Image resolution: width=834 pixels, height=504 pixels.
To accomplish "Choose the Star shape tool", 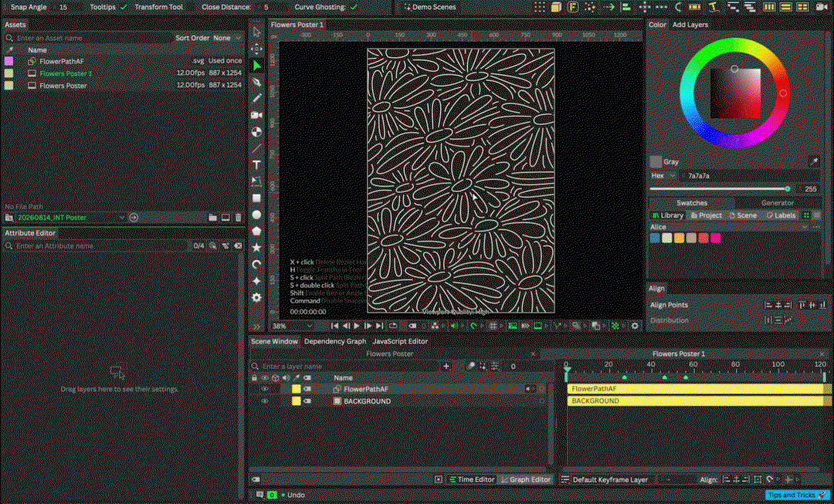I will (256, 247).
